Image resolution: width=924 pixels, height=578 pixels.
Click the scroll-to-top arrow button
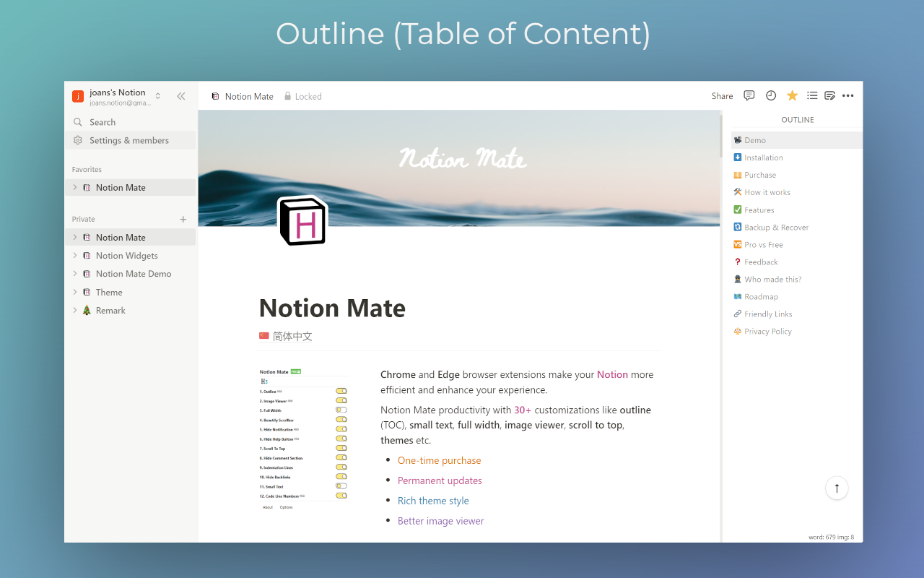(837, 488)
